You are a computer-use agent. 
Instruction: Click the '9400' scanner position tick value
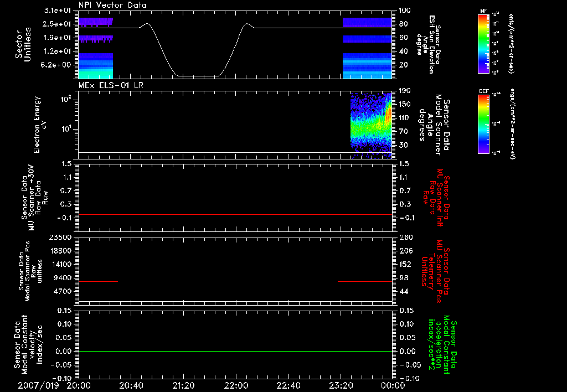pos(63,278)
